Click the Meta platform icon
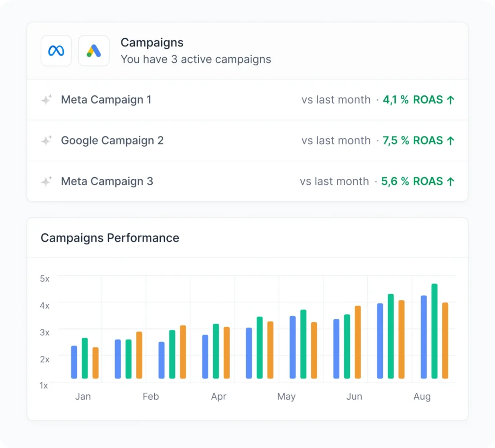 pyautogui.click(x=56, y=50)
